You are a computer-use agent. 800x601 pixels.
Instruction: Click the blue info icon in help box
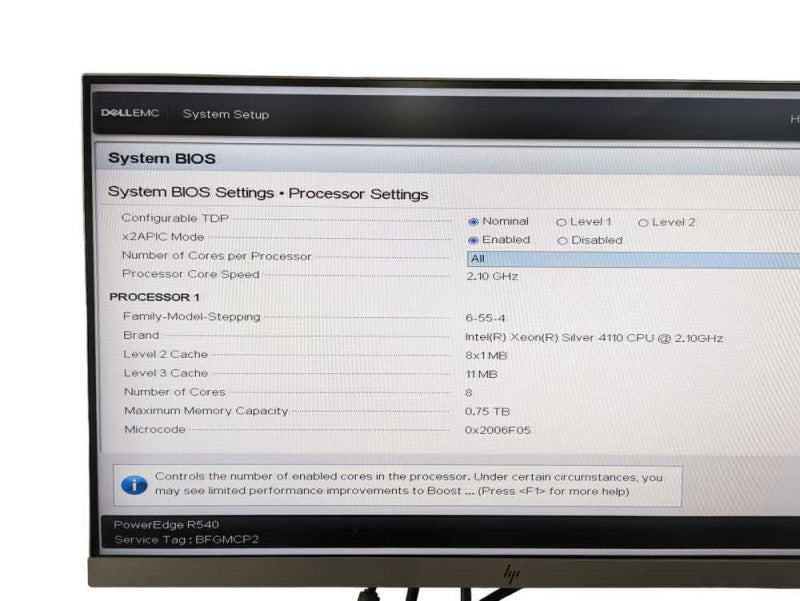click(x=134, y=485)
